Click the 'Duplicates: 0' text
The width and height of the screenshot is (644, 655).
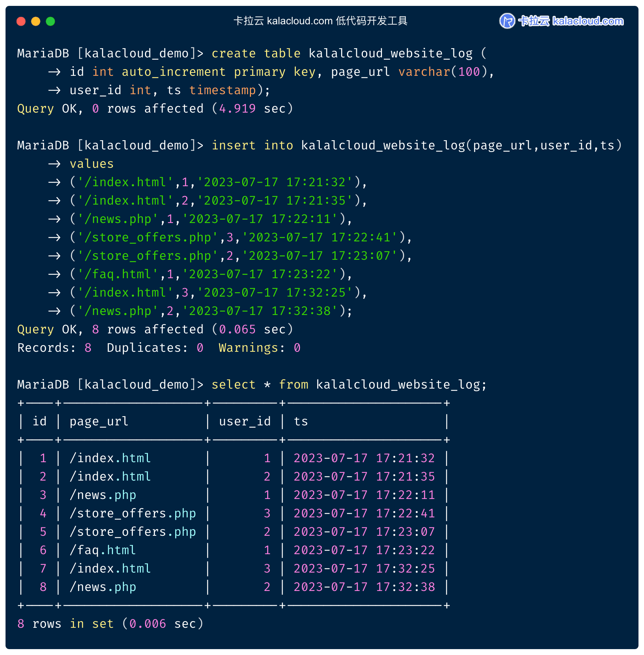155,348
